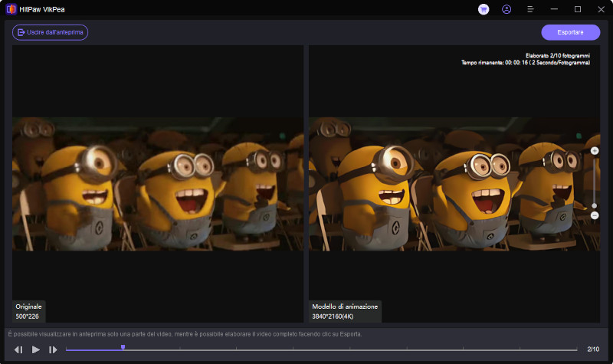Open the hamburger menu in title bar
Image resolution: width=613 pixels, height=364 pixels.
[530, 9]
